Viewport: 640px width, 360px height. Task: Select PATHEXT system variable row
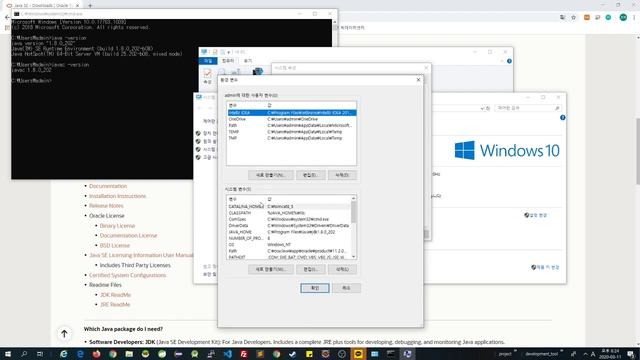(289, 257)
